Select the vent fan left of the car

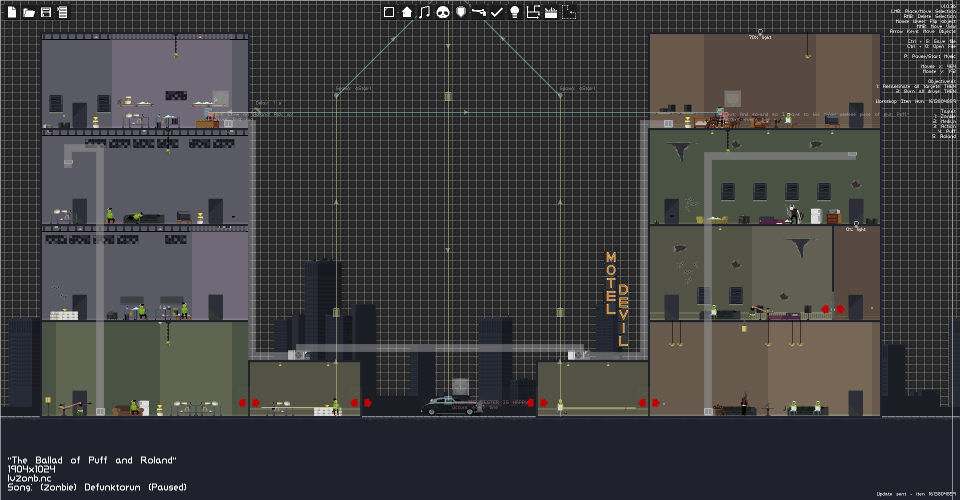tap(299, 355)
